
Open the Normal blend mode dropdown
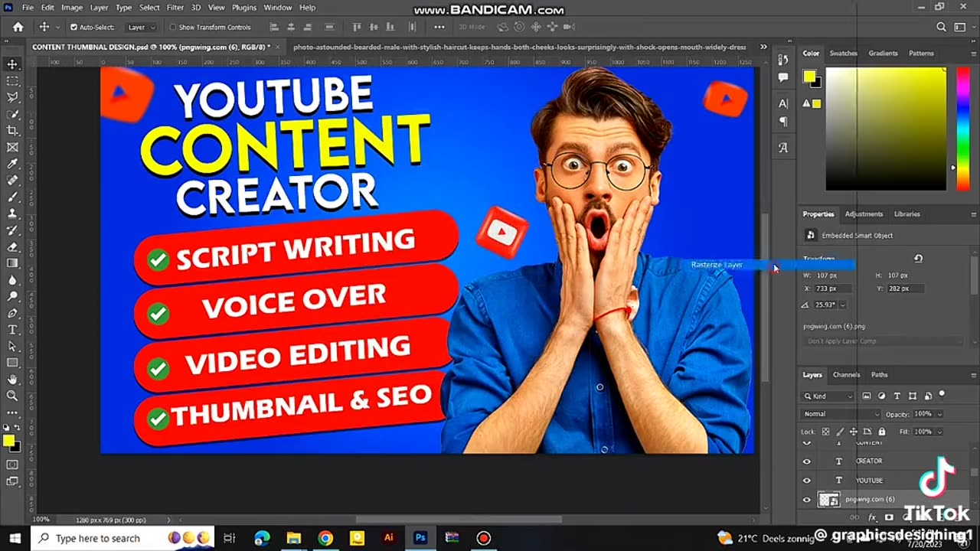(x=841, y=414)
